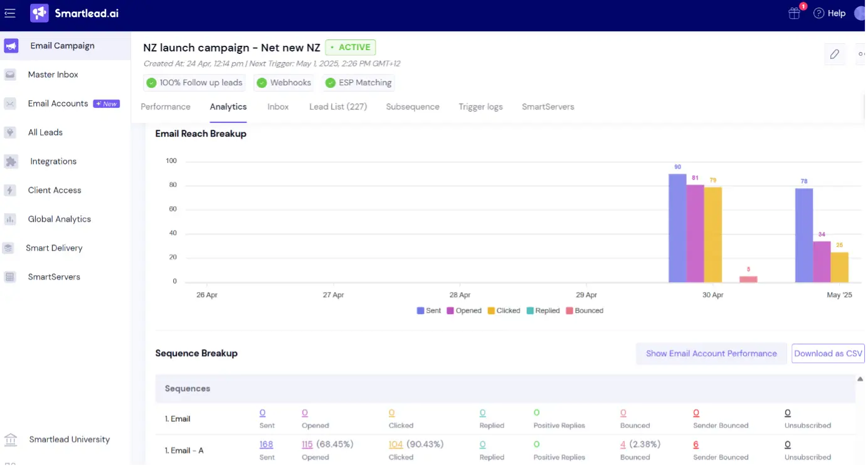Screen dimensions: 868x467
Task: Click the Help question mark icon
Action: 818,13
